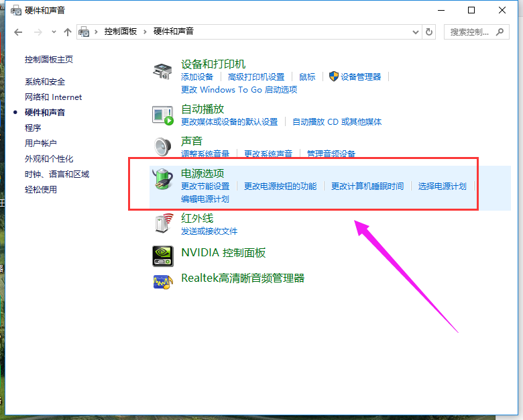Select 网络和 Internet in the sidebar
523x420 pixels.
tap(53, 97)
